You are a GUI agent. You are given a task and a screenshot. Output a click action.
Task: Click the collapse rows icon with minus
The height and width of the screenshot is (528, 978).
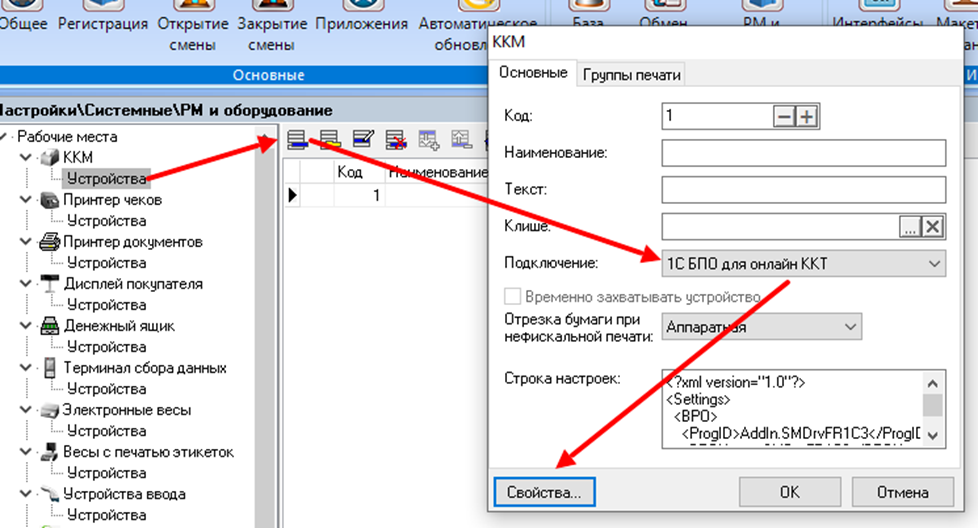(x=462, y=139)
